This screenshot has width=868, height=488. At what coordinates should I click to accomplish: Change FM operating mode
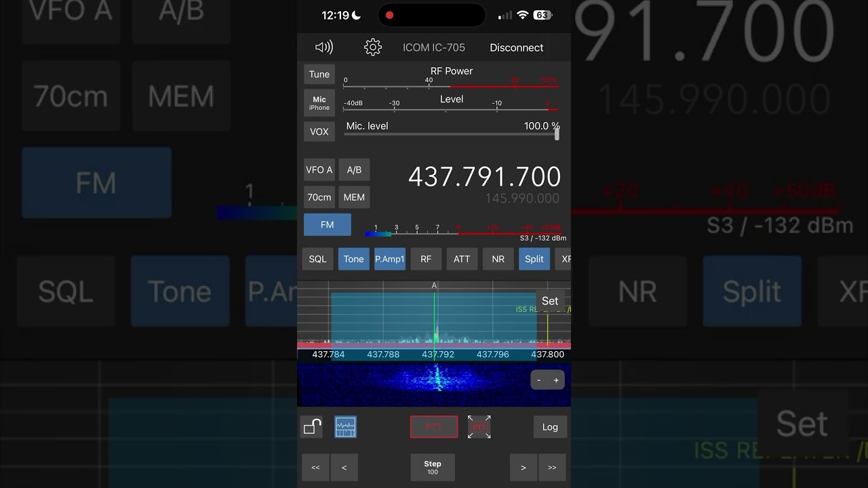(328, 224)
